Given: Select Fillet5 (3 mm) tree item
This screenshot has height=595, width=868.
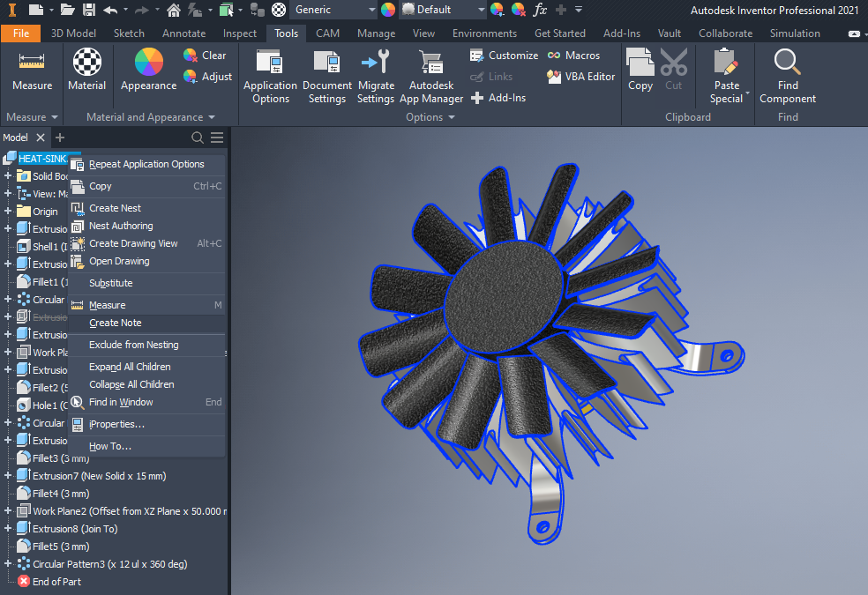Looking at the screenshot, I should pos(53,547).
